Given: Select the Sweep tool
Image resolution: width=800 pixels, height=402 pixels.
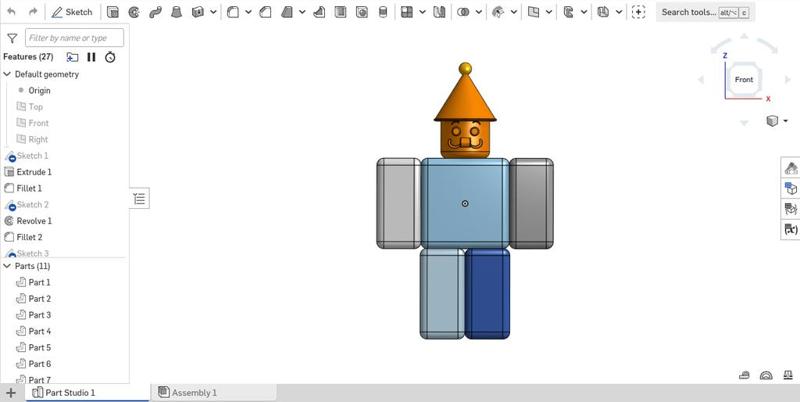Looking at the screenshot, I should [x=155, y=12].
